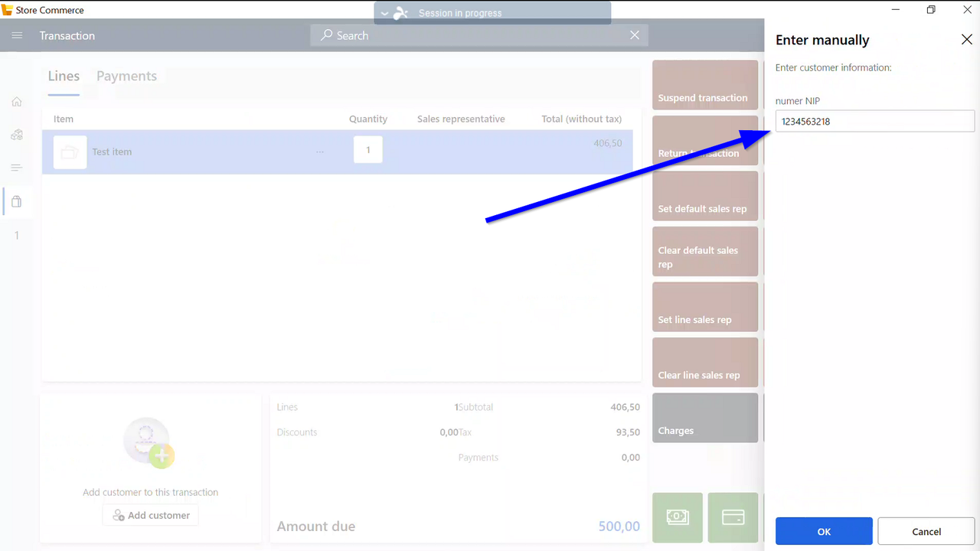
Task: Sort by the Item column header
Action: coord(64,119)
